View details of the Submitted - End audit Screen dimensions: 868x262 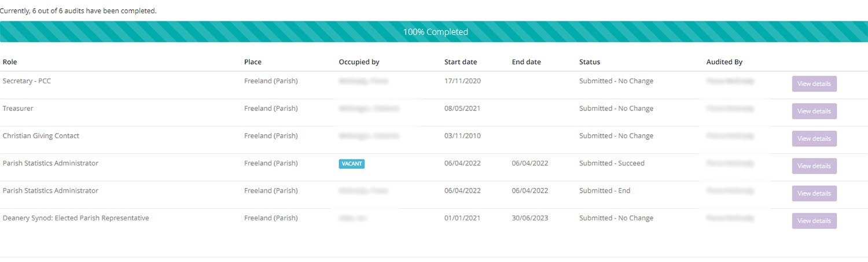pyautogui.click(x=814, y=193)
